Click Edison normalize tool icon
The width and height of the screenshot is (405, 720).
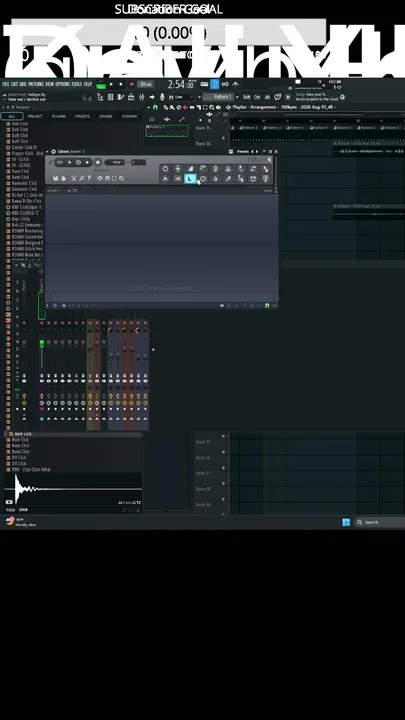pyautogui.click(x=178, y=169)
